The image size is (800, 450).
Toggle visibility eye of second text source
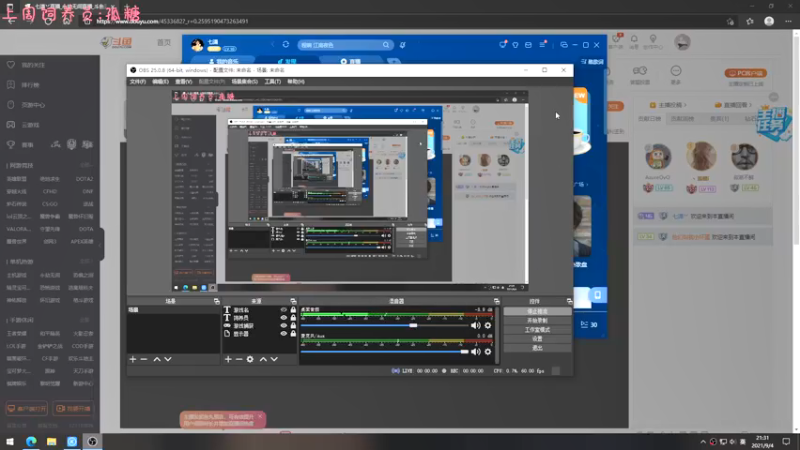284,317
